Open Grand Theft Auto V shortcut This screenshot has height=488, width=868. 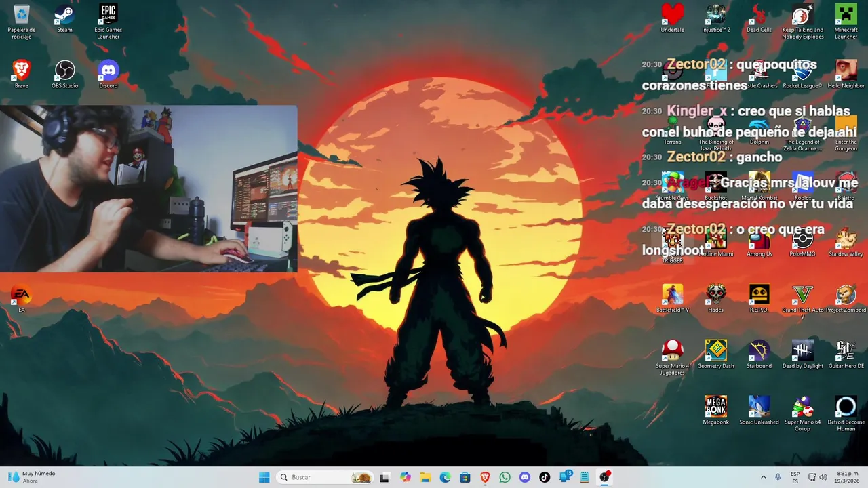coord(802,302)
